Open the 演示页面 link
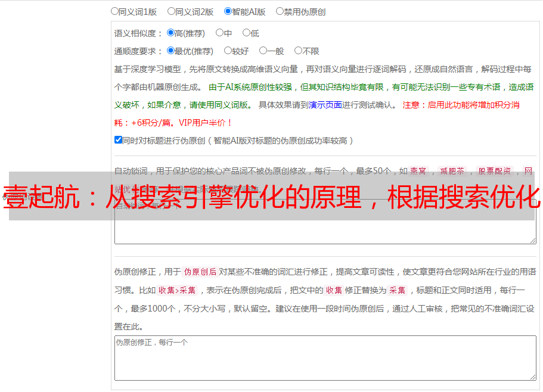Image resolution: width=543 pixels, height=392 pixels. 325,105
